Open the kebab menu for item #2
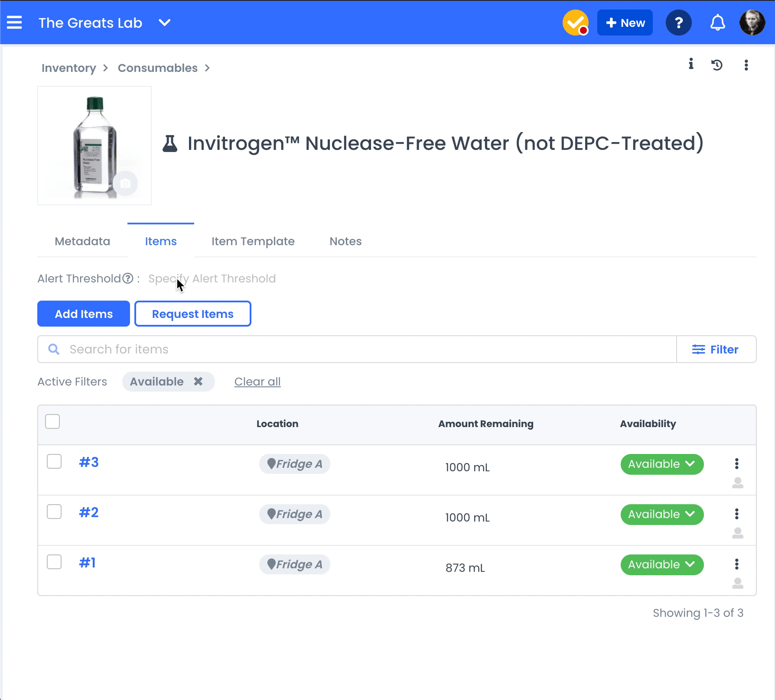 [736, 514]
